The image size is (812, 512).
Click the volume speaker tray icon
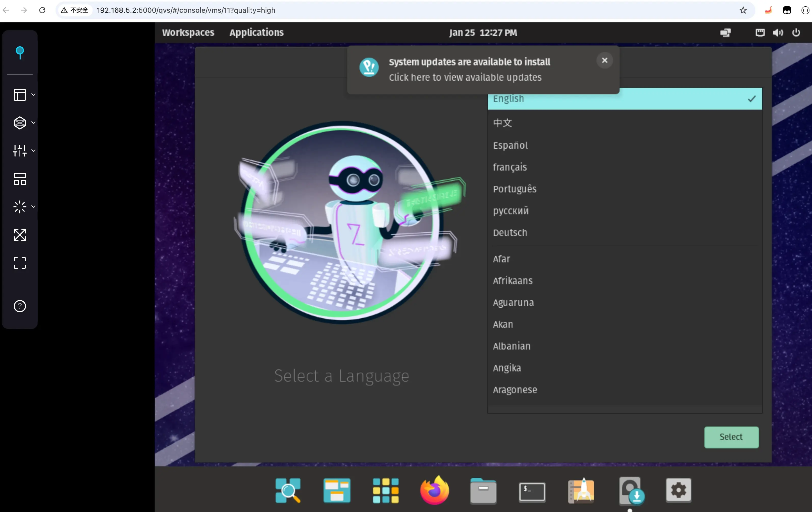click(778, 32)
